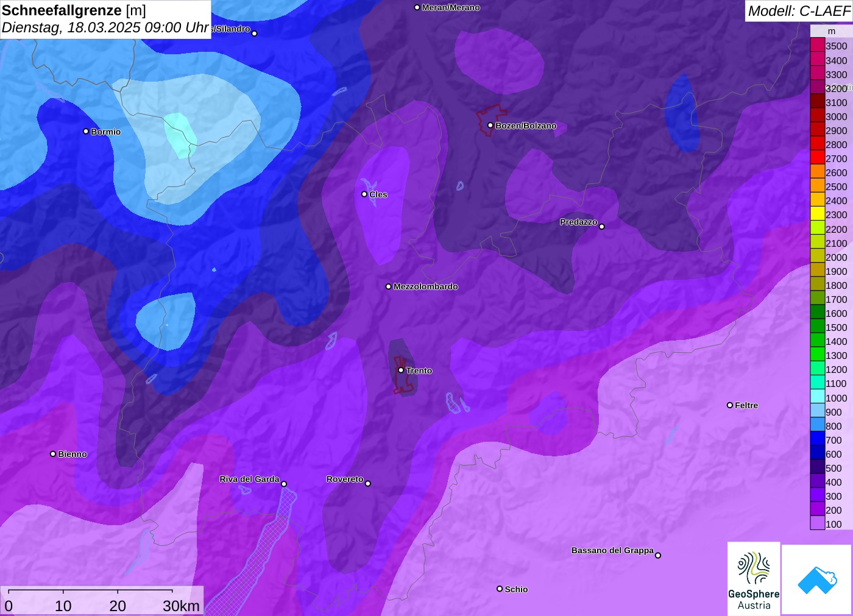Select the 2700 m red legend swatch
This screenshot has width=853, height=616.
pyautogui.click(x=818, y=158)
